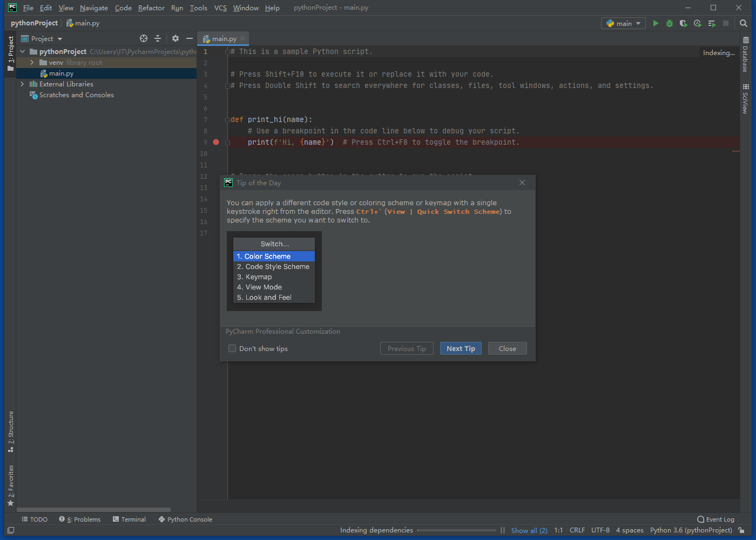
Task: Run the main configuration with the green Run icon
Action: tap(655, 23)
